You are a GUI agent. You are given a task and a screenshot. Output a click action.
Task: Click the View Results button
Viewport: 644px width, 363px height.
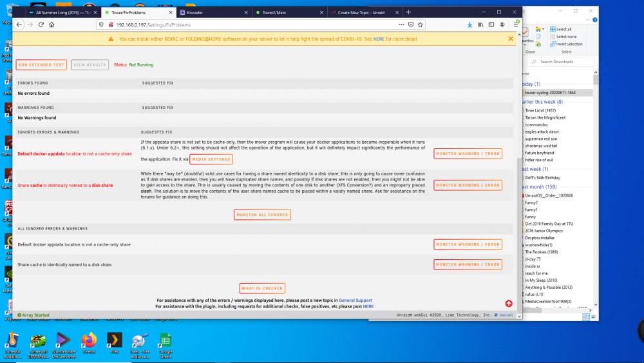coord(90,65)
